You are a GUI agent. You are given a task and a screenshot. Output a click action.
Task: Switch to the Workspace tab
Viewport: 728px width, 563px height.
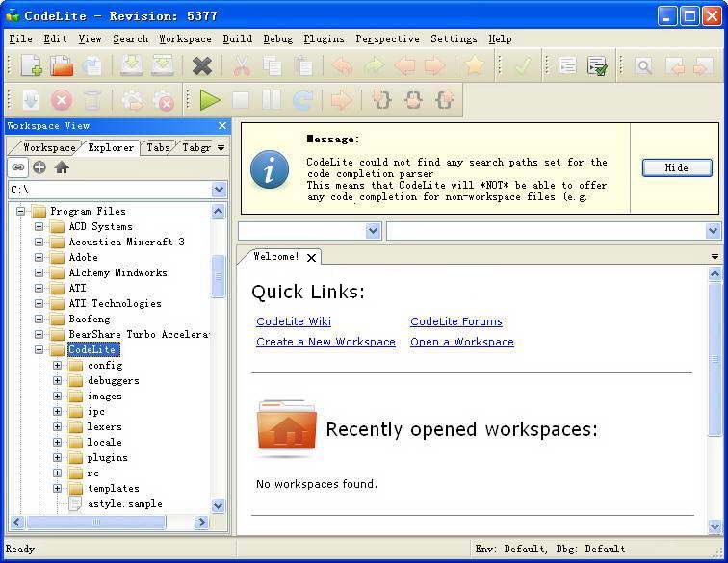[48, 148]
